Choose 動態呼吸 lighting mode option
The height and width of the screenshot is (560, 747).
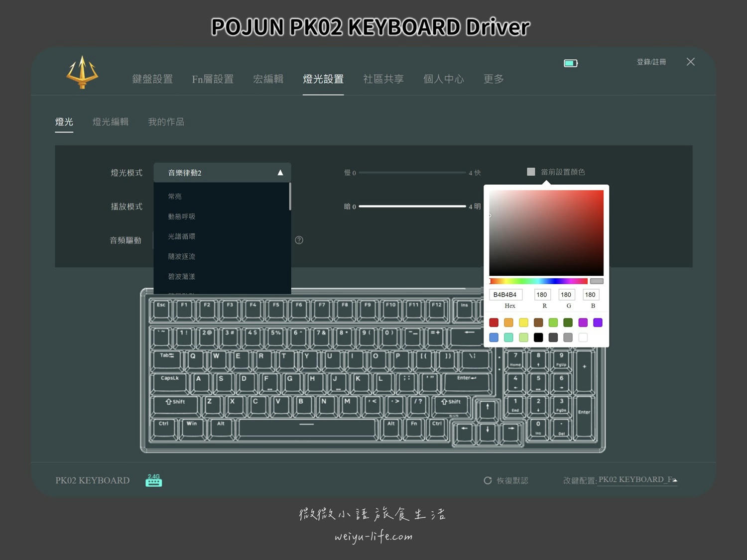coord(221,217)
